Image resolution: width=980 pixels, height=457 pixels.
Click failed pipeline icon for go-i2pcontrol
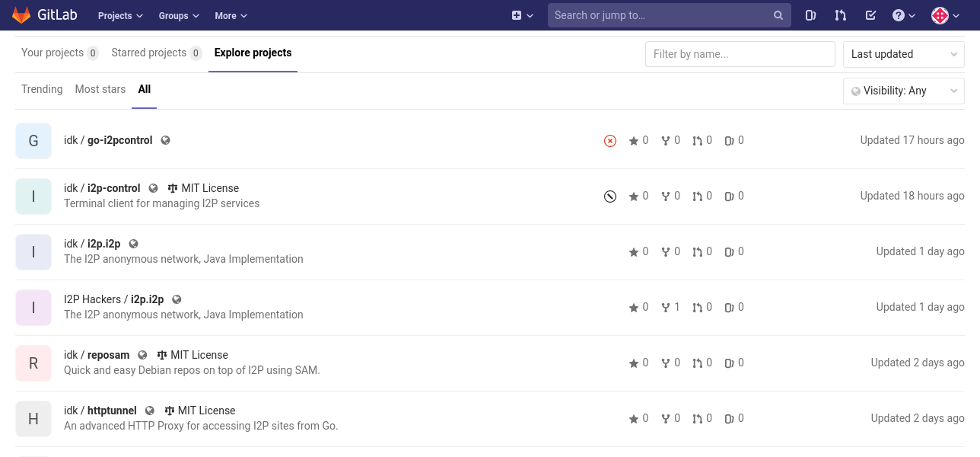pyautogui.click(x=610, y=141)
